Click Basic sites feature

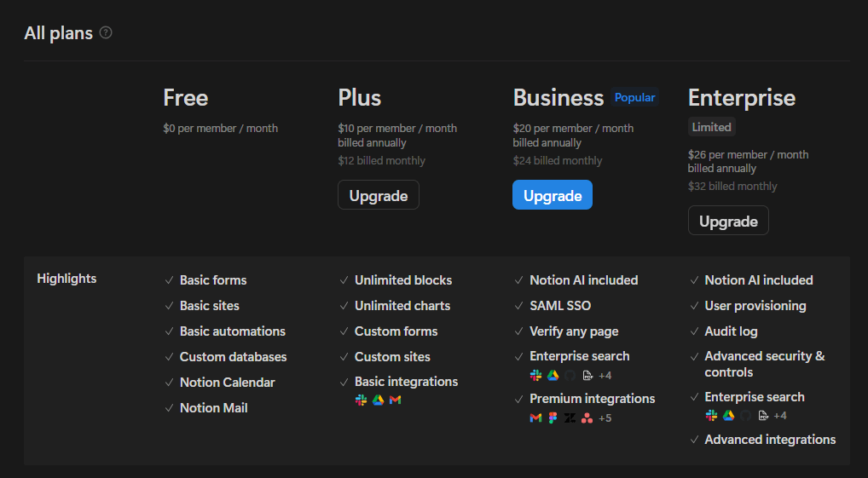209,305
